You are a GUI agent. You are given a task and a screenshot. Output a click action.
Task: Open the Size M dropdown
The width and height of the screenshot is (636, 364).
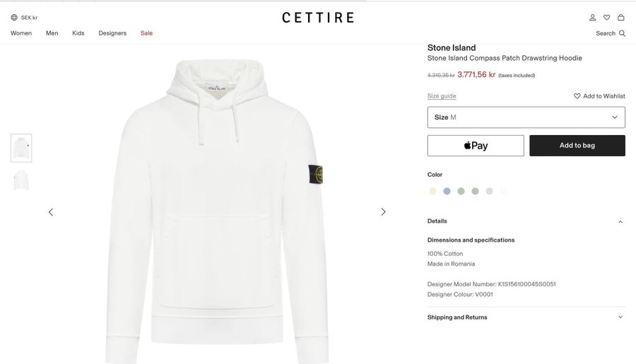point(526,117)
